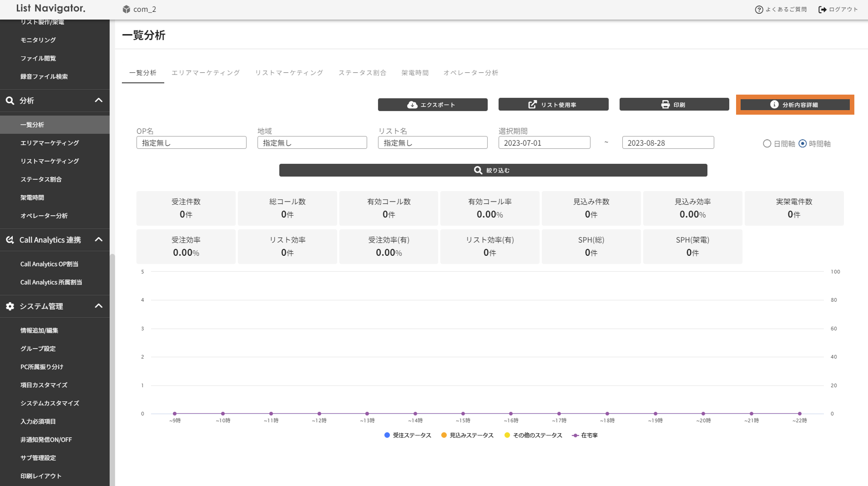
Task: Select the 時間軸 radio button
Action: point(802,144)
